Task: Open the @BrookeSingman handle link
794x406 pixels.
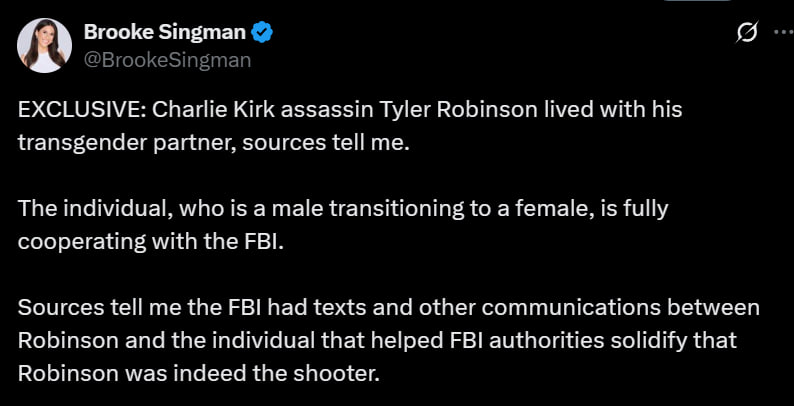Action: click(167, 60)
